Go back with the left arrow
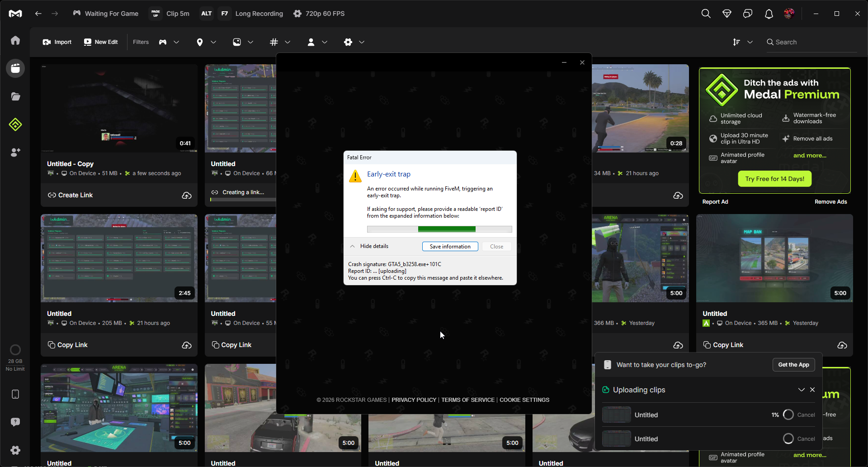 coord(38,14)
